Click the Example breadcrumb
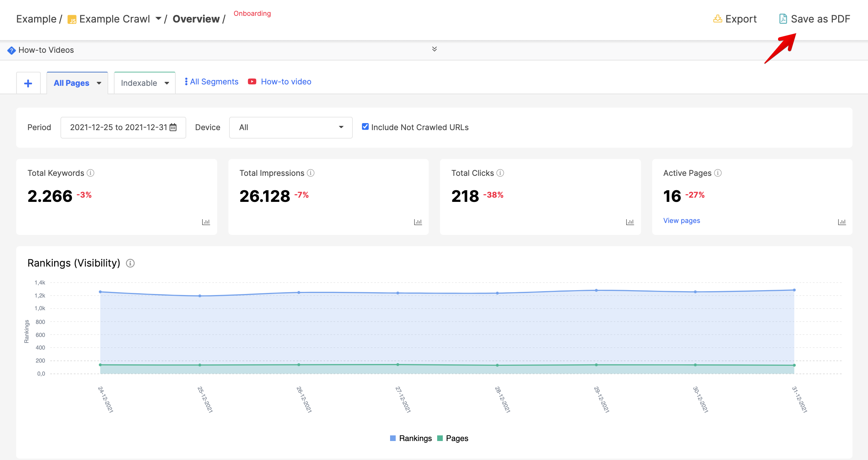868x460 pixels. (x=36, y=19)
